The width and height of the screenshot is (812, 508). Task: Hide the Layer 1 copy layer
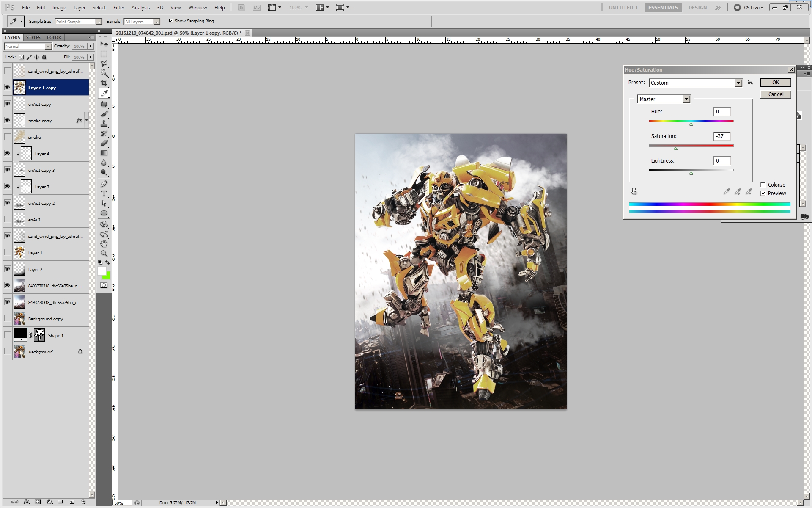pos(7,87)
